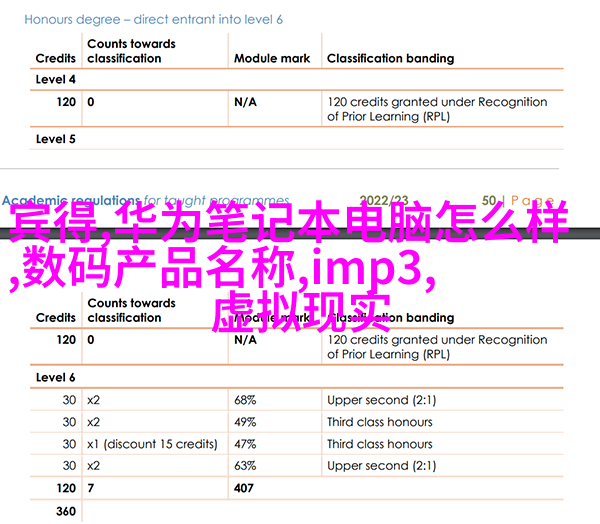
Task: Click "x1 (discount 15 credits)" cell
Action: coord(152,444)
